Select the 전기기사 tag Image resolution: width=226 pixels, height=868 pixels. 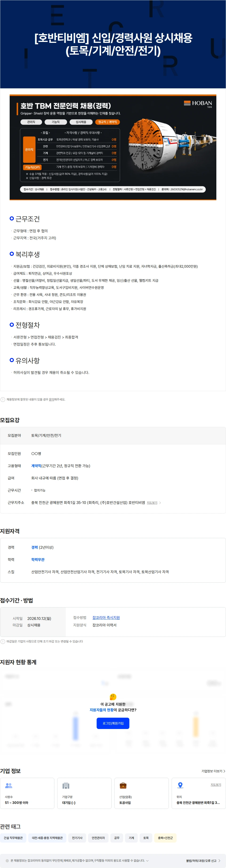[x=77, y=838]
